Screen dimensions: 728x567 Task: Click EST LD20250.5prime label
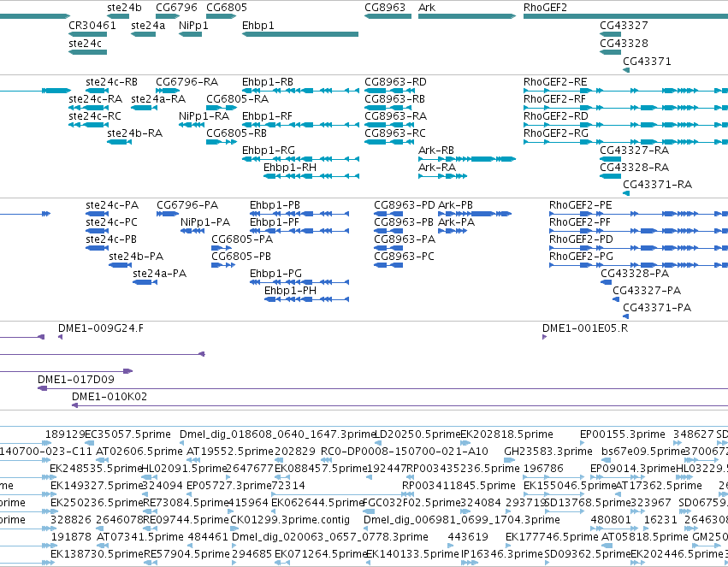[x=417, y=434]
